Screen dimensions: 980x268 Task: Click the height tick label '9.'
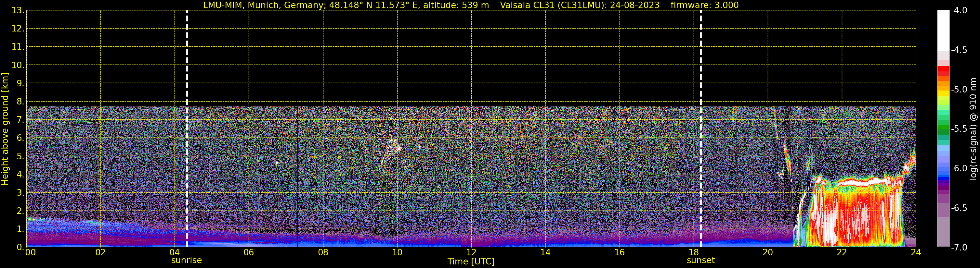click(20, 83)
